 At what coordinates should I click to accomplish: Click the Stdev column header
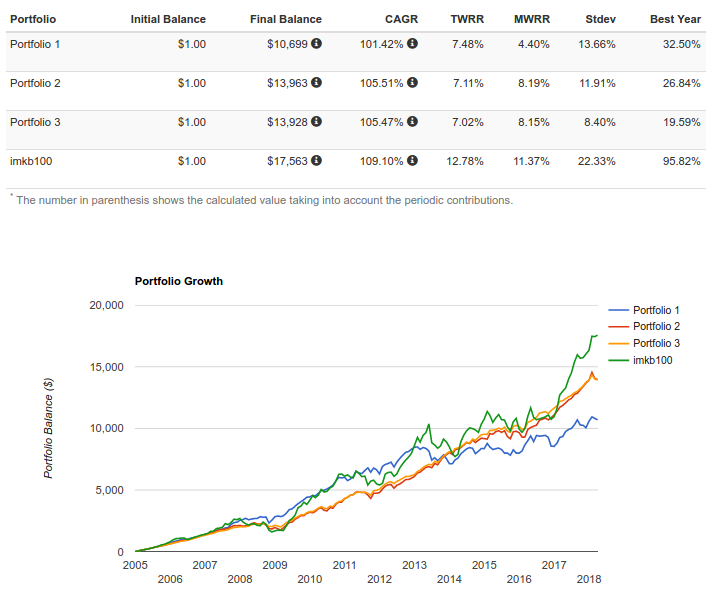[x=600, y=19]
